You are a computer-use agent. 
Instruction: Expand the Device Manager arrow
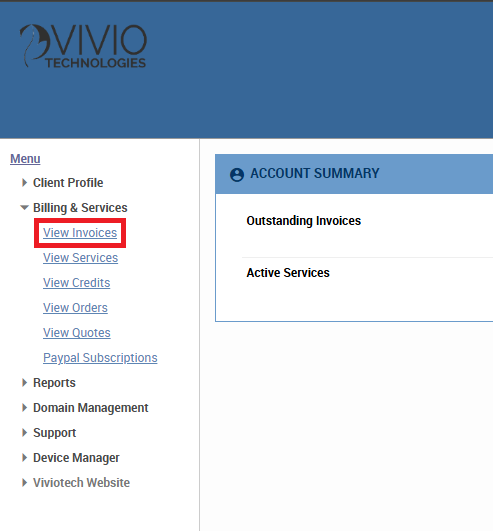24,458
